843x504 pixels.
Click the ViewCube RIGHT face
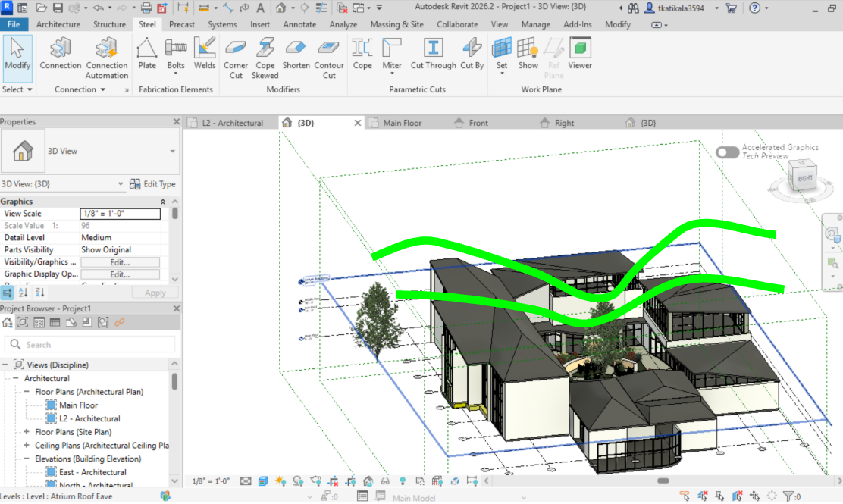(x=804, y=178)
